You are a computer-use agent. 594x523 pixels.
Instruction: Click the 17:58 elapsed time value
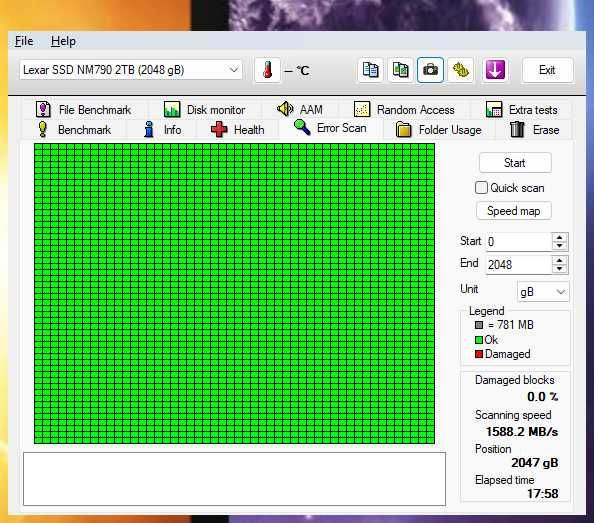click(542, 493)
